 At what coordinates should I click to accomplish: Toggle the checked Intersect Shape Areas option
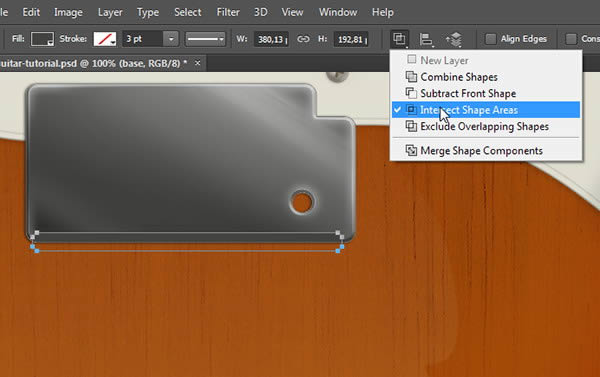click(x=486, y=110)
